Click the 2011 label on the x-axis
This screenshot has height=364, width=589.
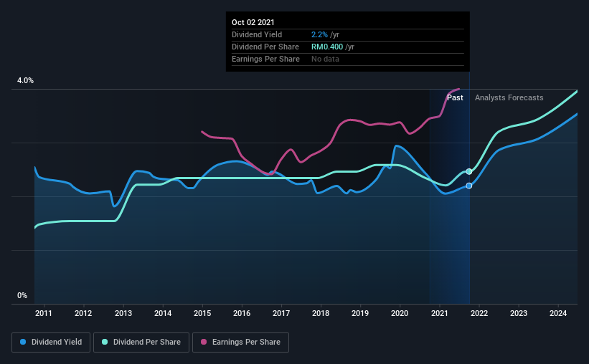click(44, 313)
